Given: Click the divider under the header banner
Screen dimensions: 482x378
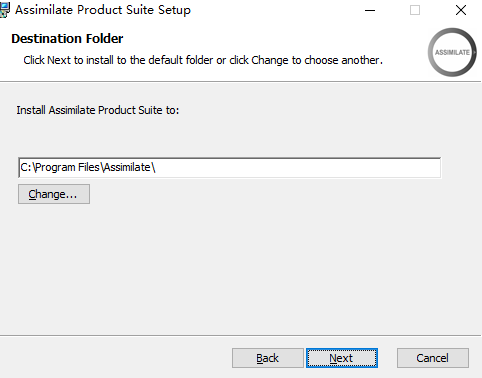Looking at the screenshot, I should (241, 81).
